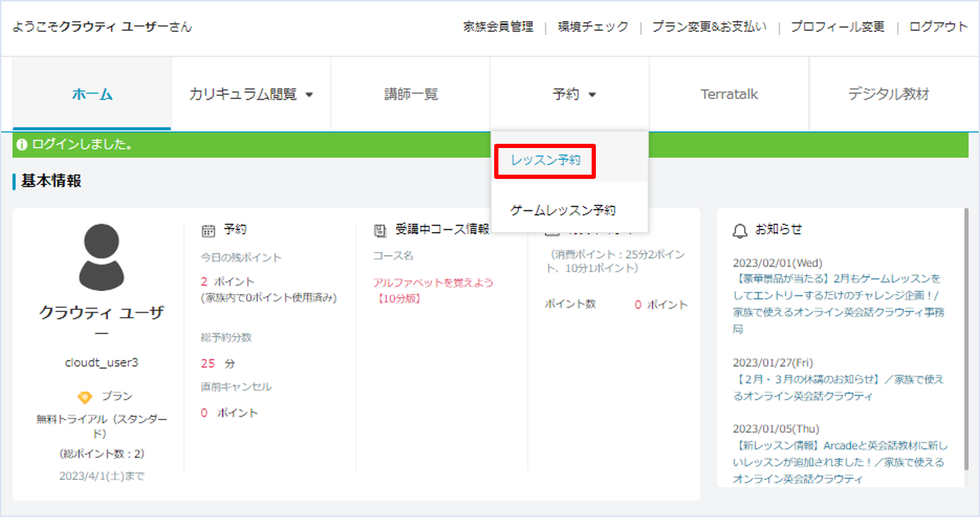Screen dimensions: 980x517
Task: Select レッスン予約 from the dropdown
Action: (x=545, y=161)
